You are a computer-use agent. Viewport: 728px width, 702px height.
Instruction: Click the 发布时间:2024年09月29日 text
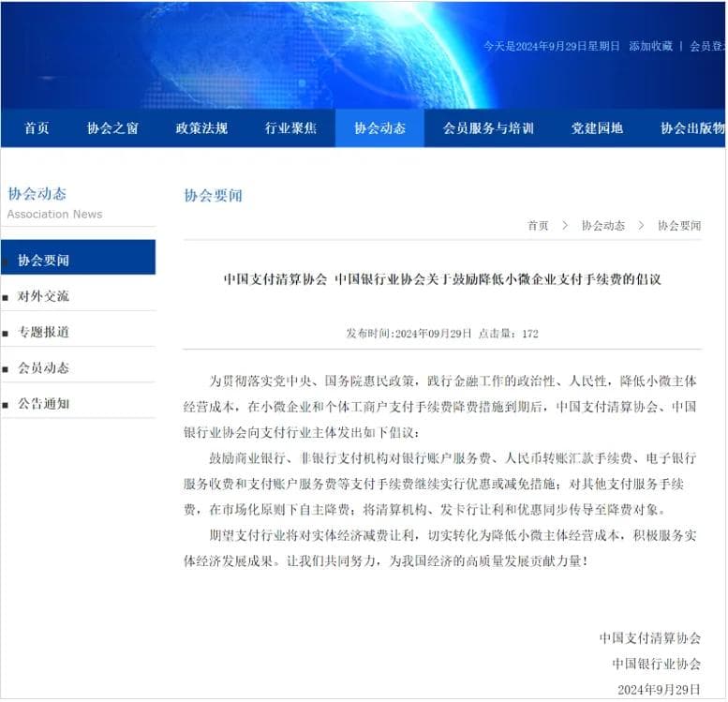pos(409,334)
